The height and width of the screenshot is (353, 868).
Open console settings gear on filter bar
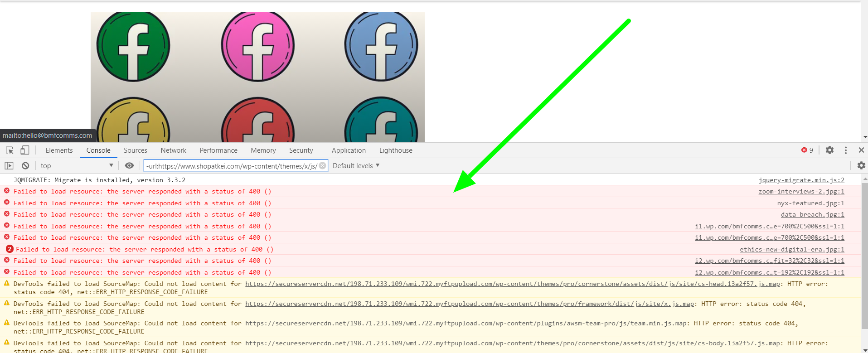tap(861, 166)
